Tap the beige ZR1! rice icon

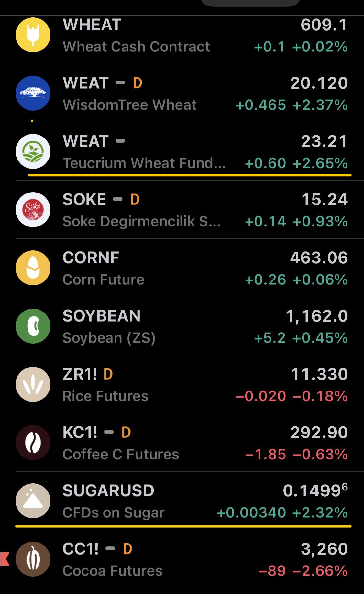coord(33,384)
